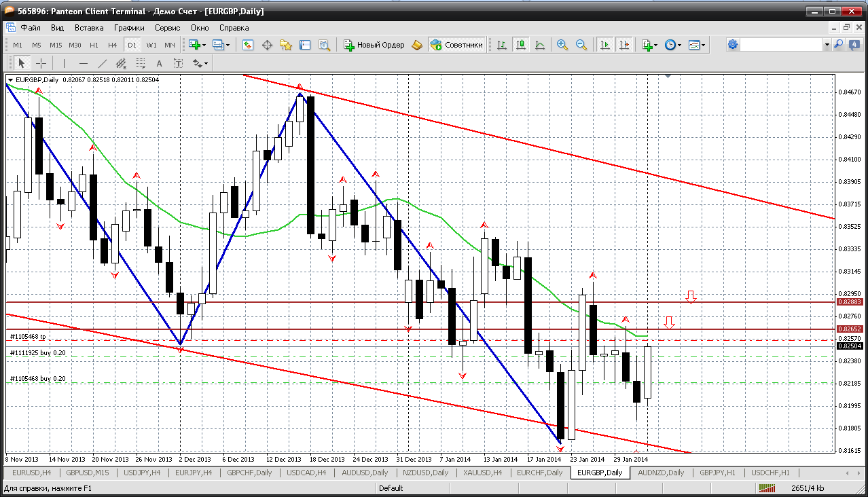Switch chart to line chart mode
The width and height of the screenshot is (868, 497).
pos(540,45)
